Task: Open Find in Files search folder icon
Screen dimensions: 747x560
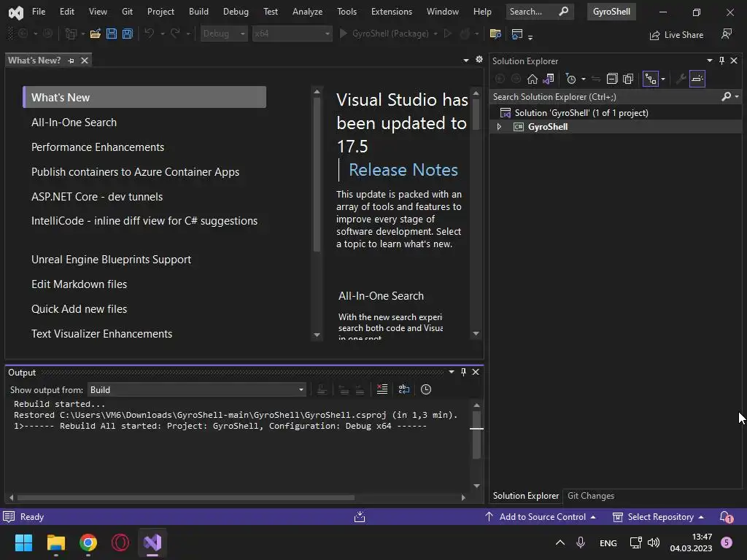Action: 495,34
